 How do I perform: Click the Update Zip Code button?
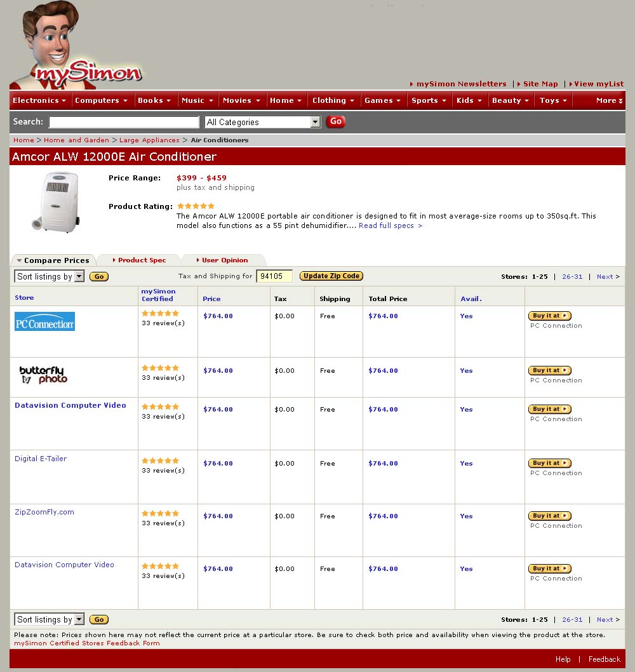(x=331, y=276)
